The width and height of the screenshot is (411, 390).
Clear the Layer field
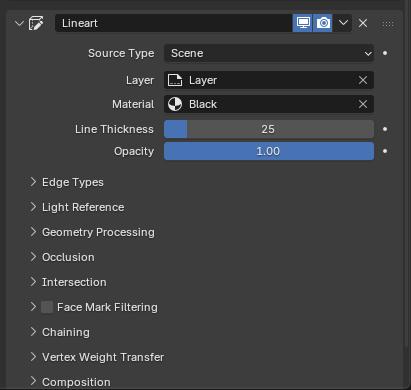click(x=363, y=80)
